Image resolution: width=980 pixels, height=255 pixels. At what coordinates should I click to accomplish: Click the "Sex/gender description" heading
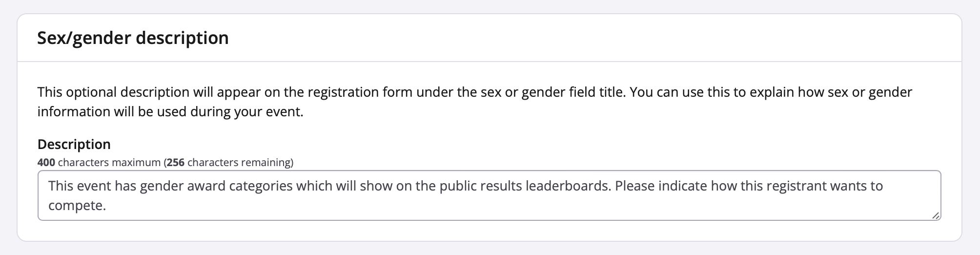pyautogui.click(x=133, y=38)
